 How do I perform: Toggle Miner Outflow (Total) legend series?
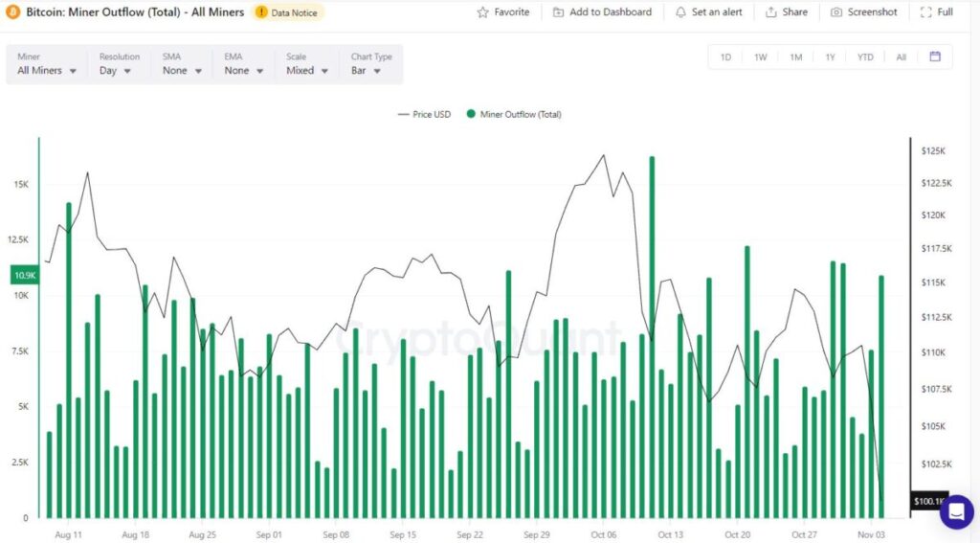[513, 114]
